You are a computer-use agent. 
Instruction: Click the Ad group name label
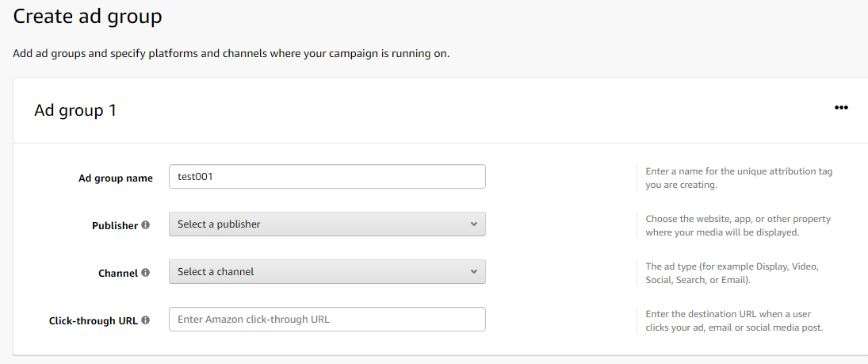[116, 178]
